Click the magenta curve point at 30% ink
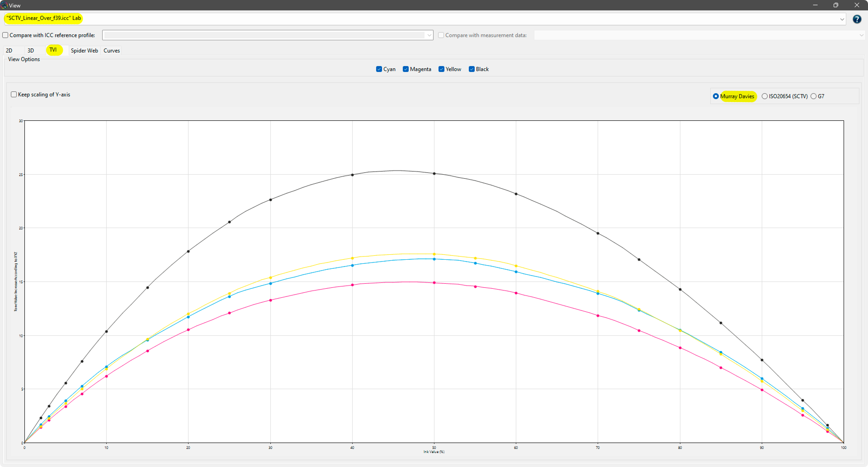Screen dimensions: 868x467 (271, 300)
